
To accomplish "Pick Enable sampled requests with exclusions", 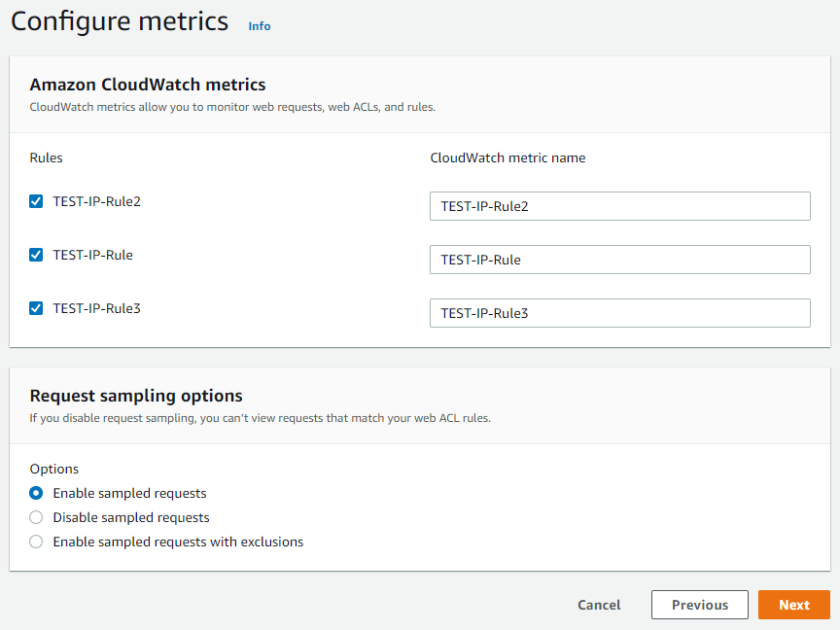I will (36, 542).
